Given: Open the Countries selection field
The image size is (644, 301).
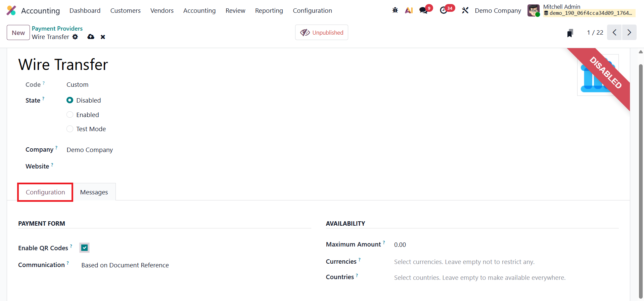Looking at the screenshot, I should 506,277.
